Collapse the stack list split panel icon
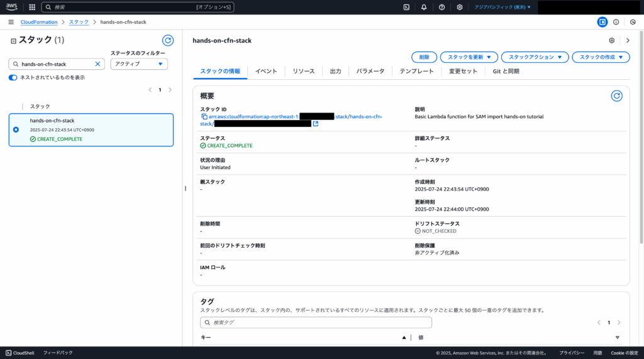This screenshot has height=359, width=644. pos(13,41)
